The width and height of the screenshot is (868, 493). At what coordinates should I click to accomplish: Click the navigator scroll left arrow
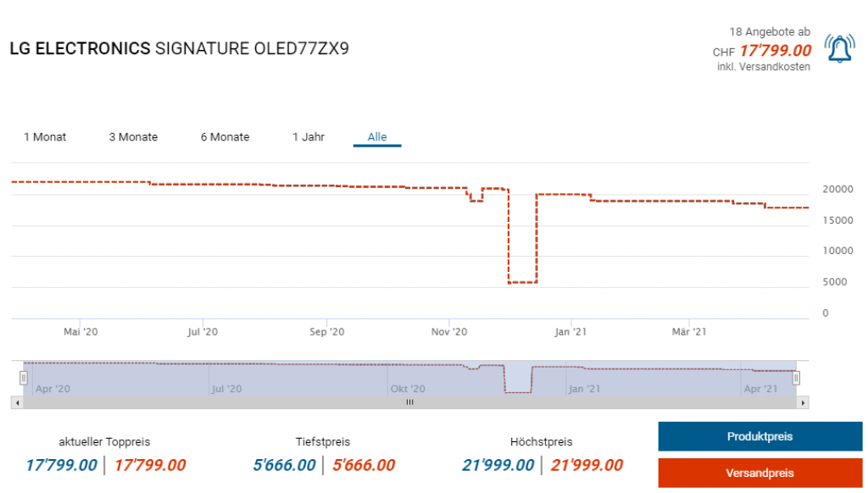pos(18,403)
